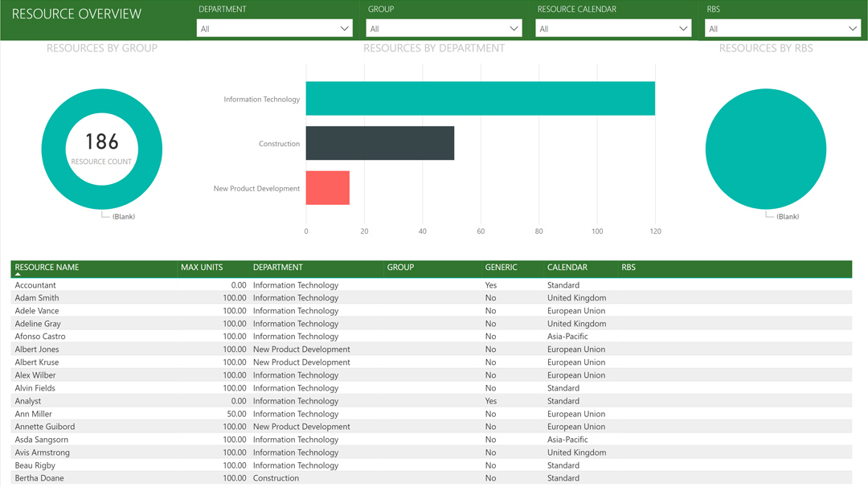Click the sort arrow under Resource Name
The height and width of the screenshot is (487, 868).
coord(18,275)
